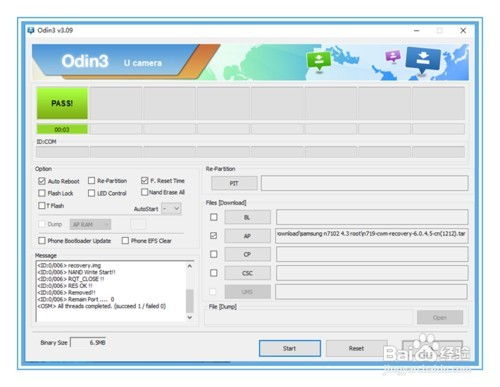Click the Start button
This screenshot has height=387, width=500.
[x=290, y=348]
